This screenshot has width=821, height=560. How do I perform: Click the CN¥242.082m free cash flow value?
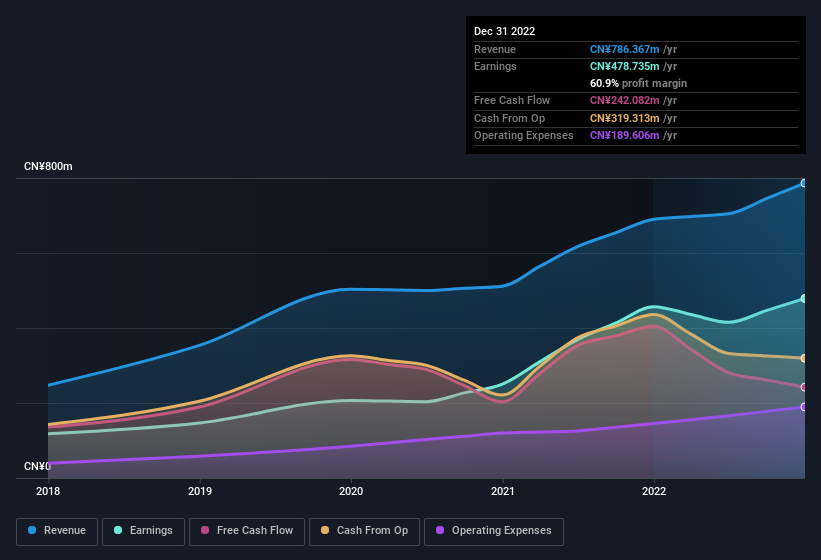(625, 100)
